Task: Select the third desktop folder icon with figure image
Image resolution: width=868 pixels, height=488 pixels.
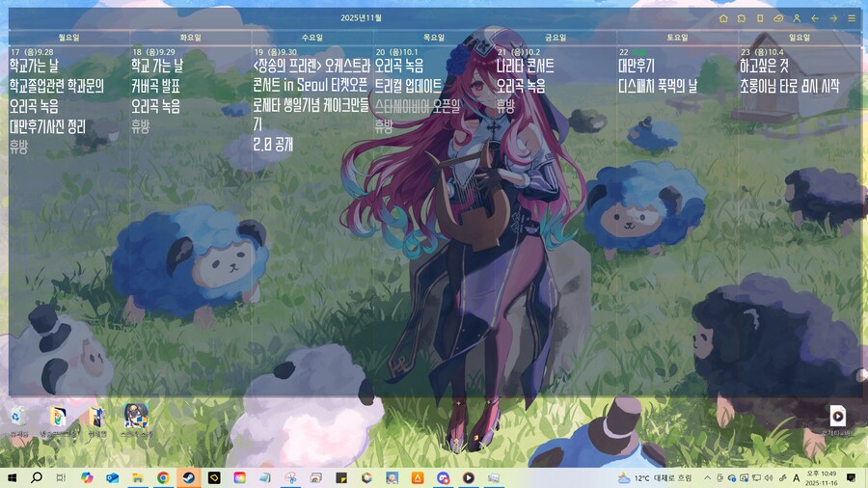Action: (x=96, y=421)
